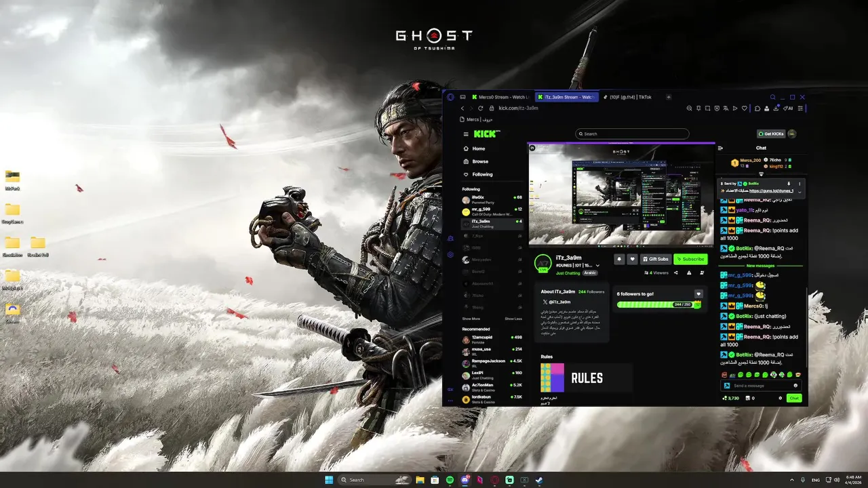Open mr_g_599 channel in Following list
The height and width of the screenshot is (488, 868).
pyautogui.click(x=492, y=211)
